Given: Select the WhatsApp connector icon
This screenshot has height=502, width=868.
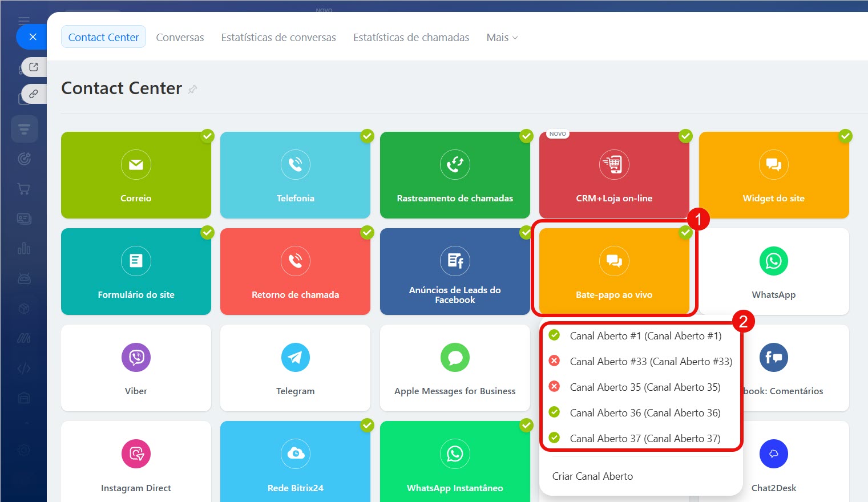Looking at the screenshot, I should pos(773,261).
